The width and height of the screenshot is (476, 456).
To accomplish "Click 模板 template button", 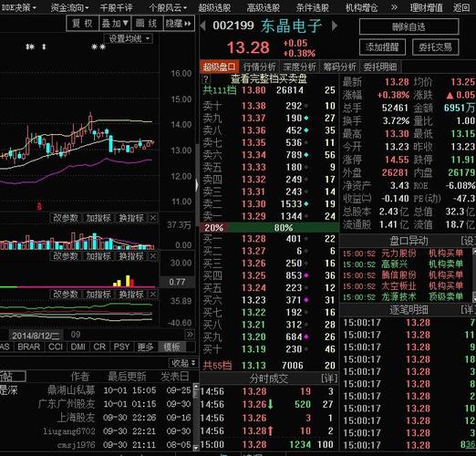I will [x=171, y=347].
